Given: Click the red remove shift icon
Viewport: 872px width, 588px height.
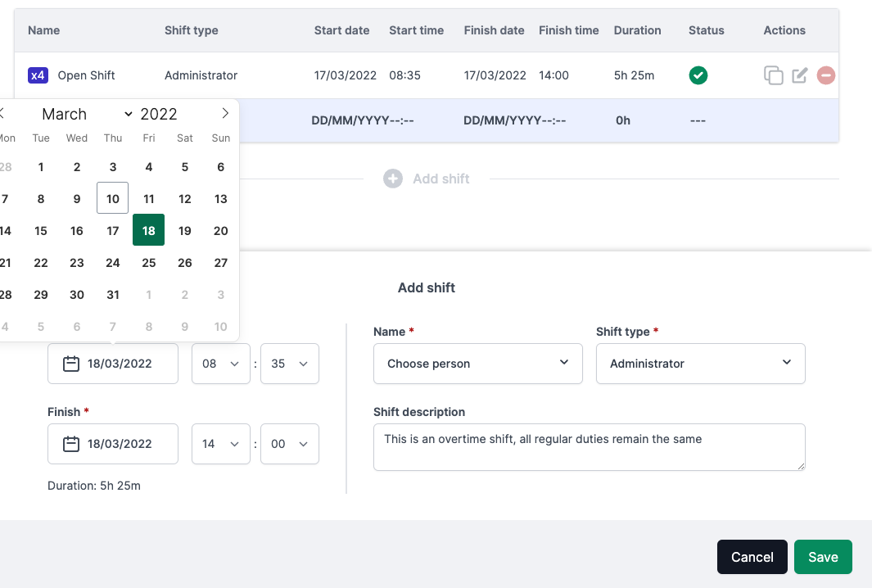Looking at the screenshot, I should click(826, 75).
